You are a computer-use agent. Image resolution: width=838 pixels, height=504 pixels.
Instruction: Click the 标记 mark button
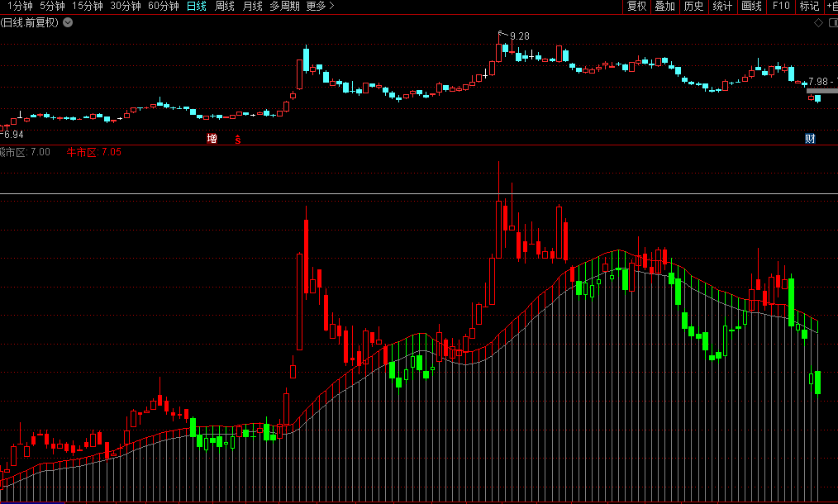pos(810,7)
